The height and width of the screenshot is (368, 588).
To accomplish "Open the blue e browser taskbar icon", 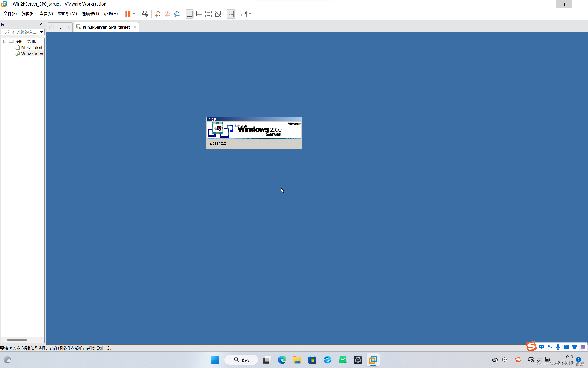I will (327, 360).
